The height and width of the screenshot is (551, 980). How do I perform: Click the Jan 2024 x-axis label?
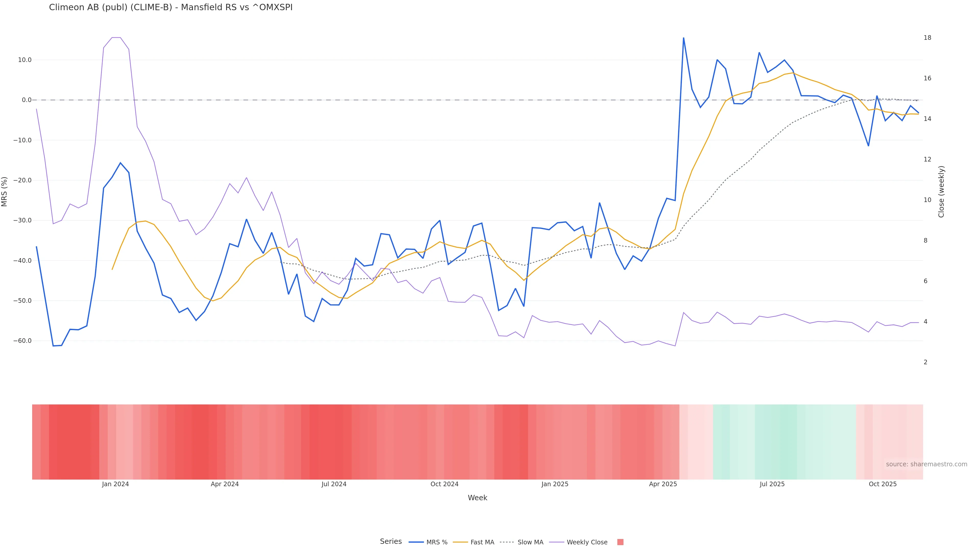115,484
